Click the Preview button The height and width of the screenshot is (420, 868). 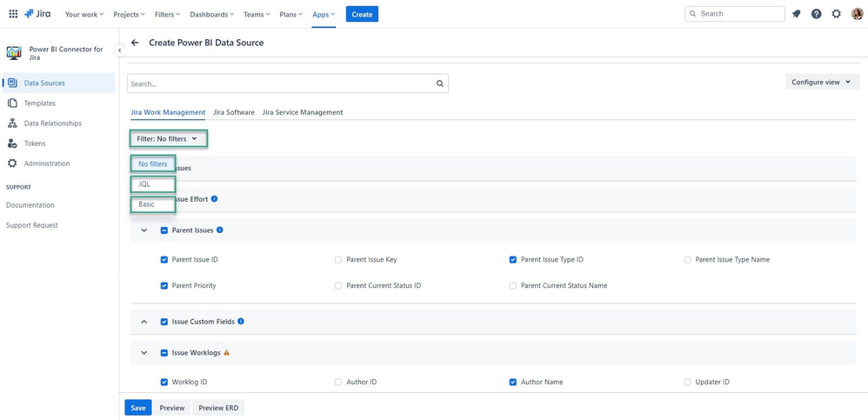171,408
